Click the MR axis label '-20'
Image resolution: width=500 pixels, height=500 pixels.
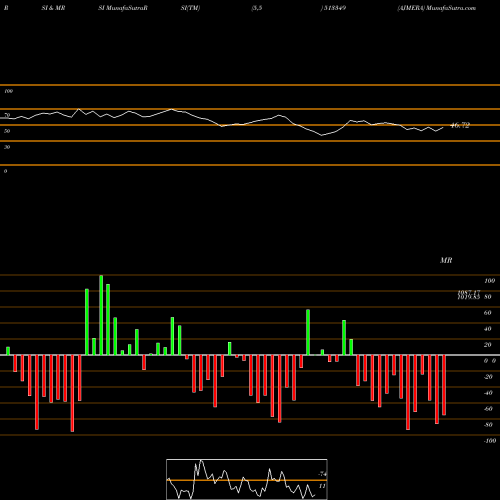tap(488, 377)
